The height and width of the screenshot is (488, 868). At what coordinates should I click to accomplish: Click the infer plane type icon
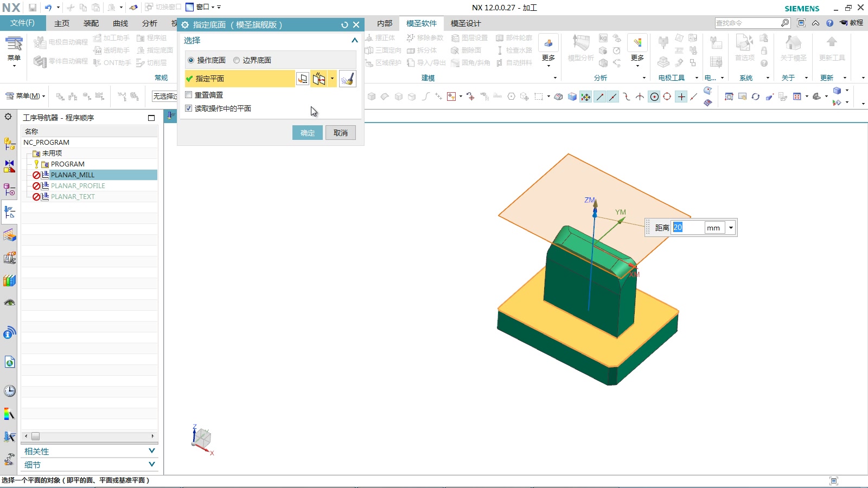[319, 79]
